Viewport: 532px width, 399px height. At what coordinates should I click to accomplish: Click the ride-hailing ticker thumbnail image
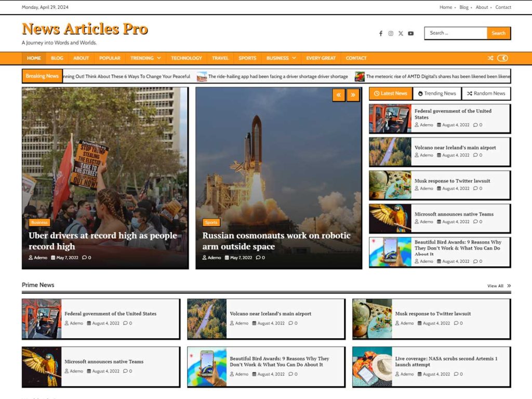click(x=202, y=77)
